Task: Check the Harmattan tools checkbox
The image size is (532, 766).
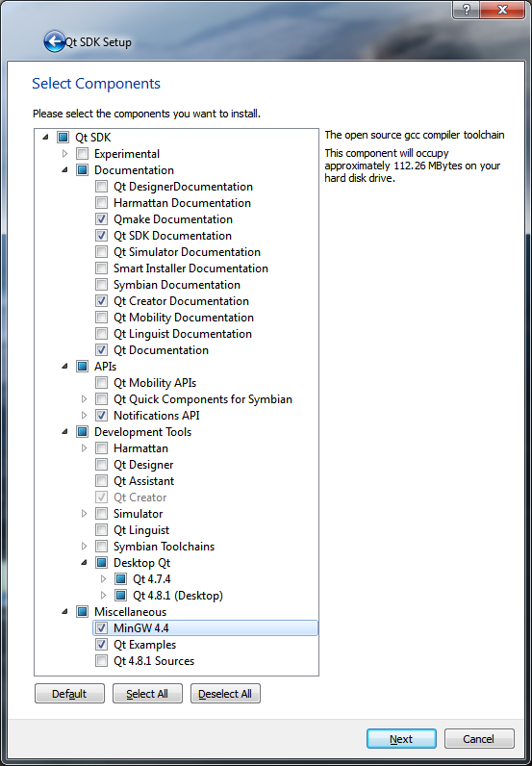Action: click(x=101, y=448)
